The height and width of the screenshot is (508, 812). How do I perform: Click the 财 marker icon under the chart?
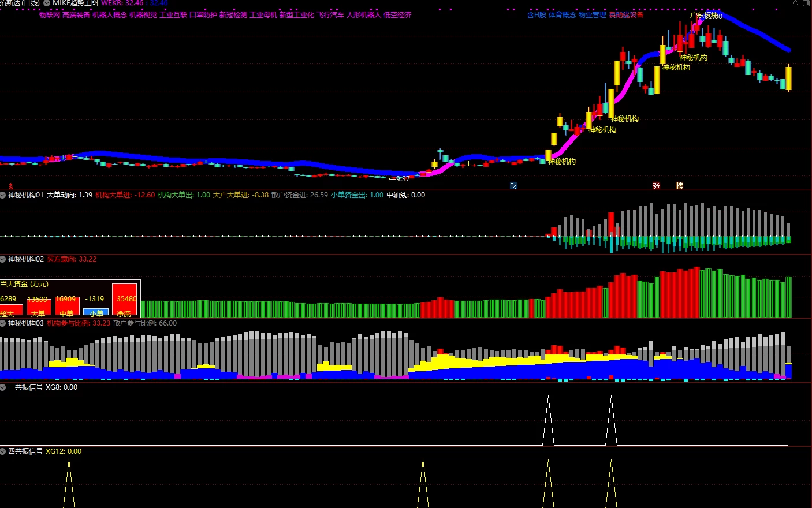(x=513, y=186)
